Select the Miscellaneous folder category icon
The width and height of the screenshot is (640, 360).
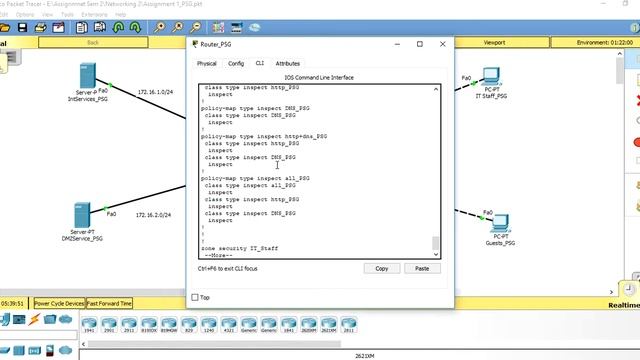[x=50, y=319]
